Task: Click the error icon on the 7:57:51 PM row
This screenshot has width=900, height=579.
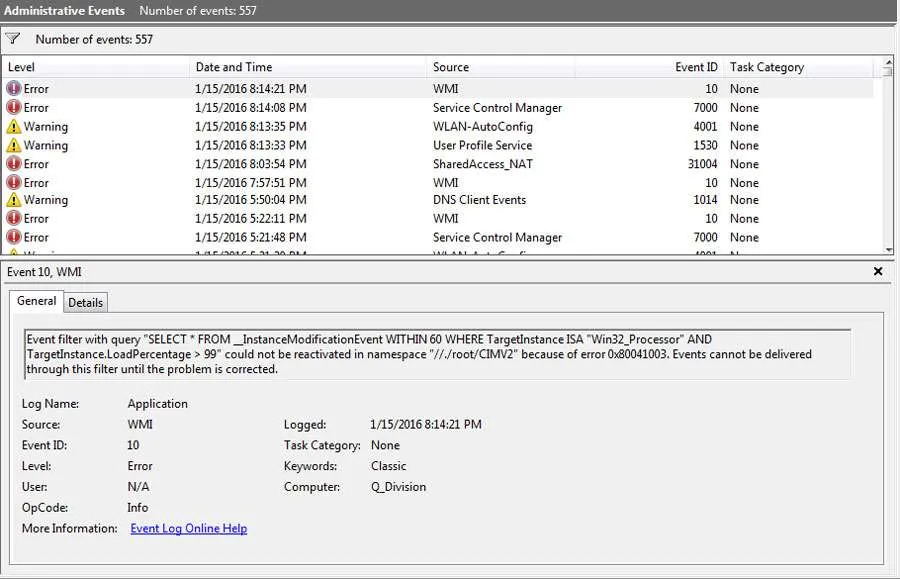Action: pyautogui.click(x=13, y=182)
